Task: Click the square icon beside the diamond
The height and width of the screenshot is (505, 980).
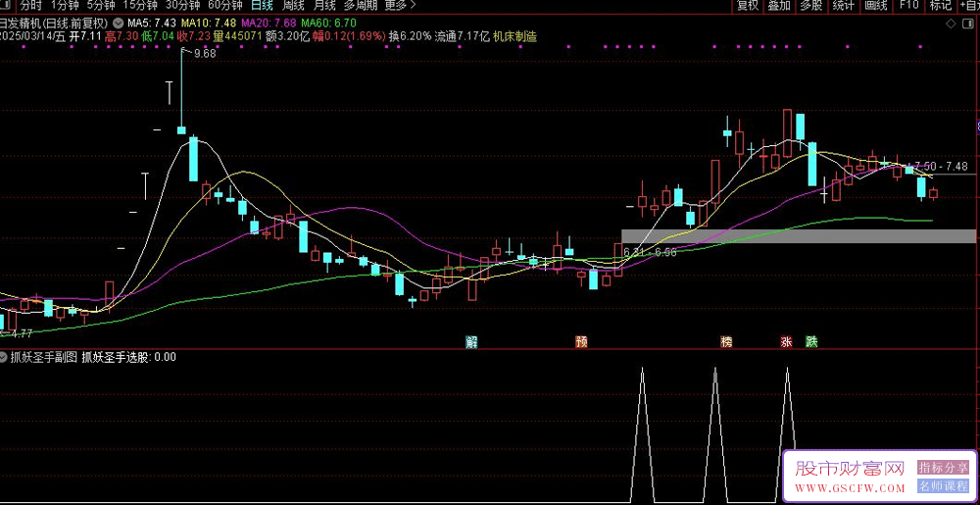Action: click(x=967, y=24)
